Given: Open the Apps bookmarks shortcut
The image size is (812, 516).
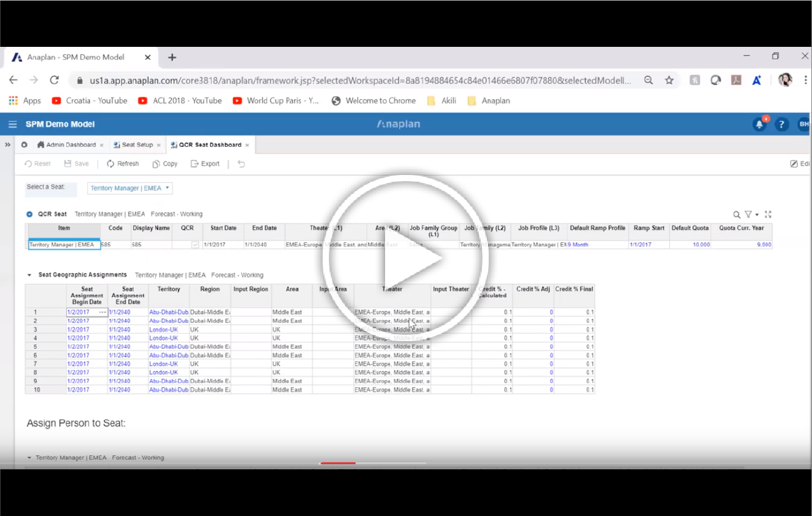Looking at the screenshot, I should click(25, 101).
